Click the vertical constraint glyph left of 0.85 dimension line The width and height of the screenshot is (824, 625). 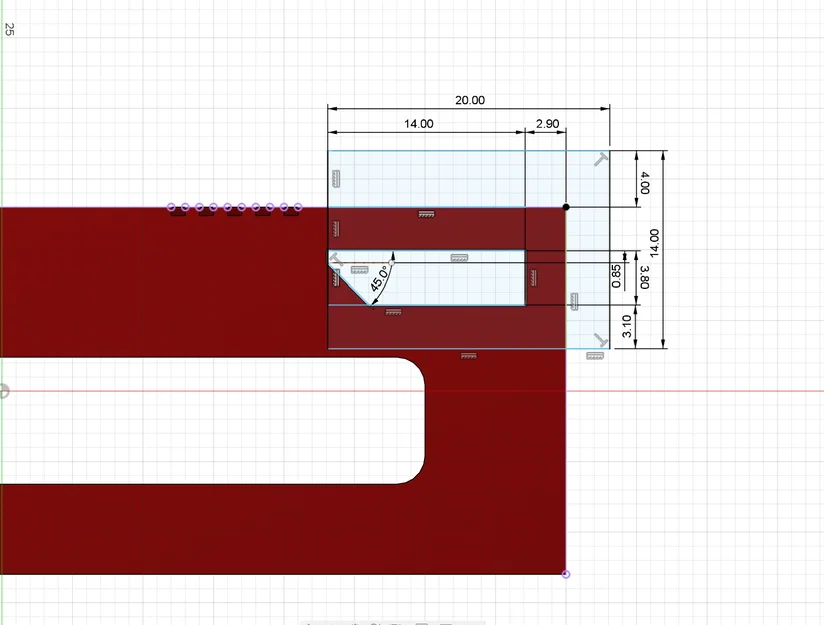point(574,302)
